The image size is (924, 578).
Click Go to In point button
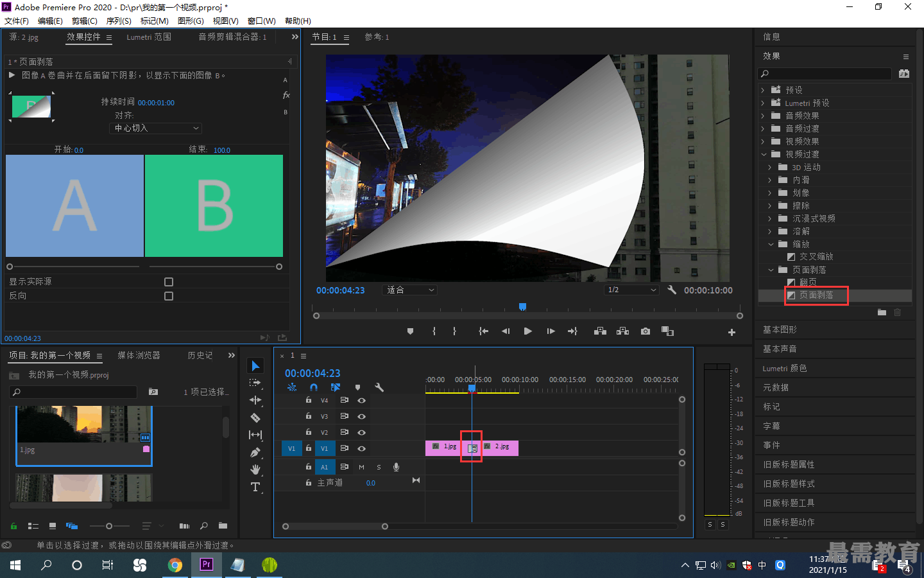click(x=483, y=331)
